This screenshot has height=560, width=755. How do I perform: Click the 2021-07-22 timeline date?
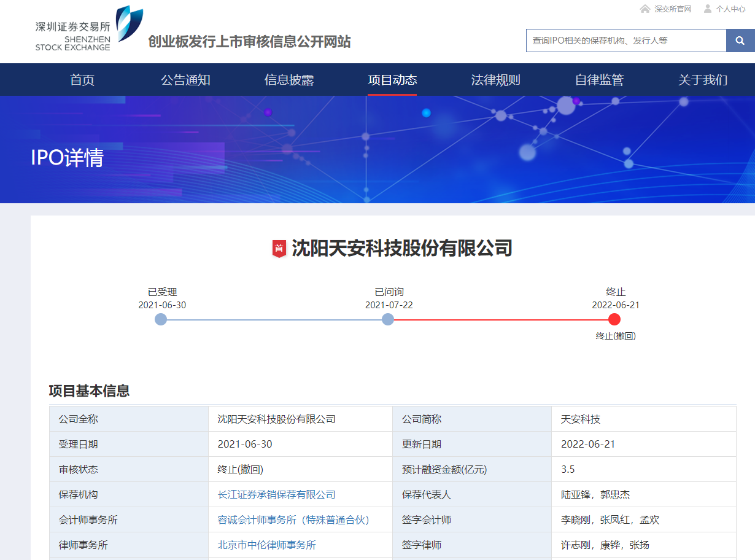[389, 305]
